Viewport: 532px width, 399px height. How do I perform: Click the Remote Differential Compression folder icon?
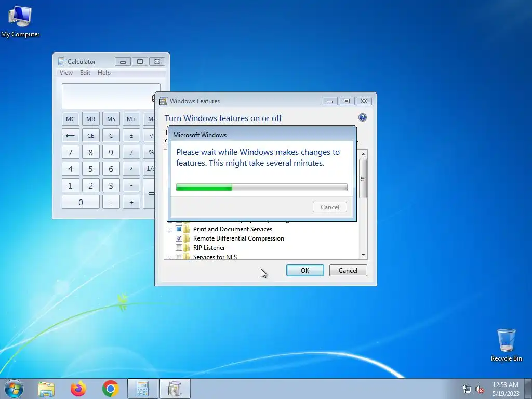(x=187, y=238)
